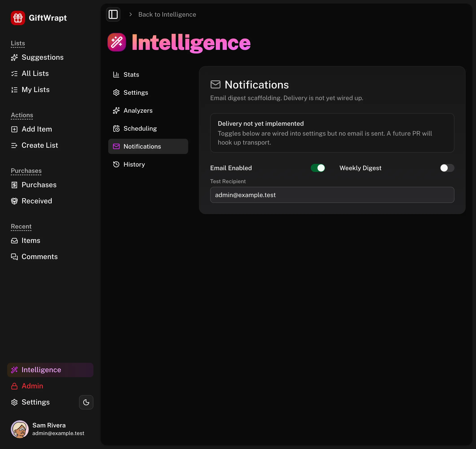Click the Comments speech-bubbles icon
Image resolution: width=476 pixels, height=449 pixels.
tap(14, 257)
